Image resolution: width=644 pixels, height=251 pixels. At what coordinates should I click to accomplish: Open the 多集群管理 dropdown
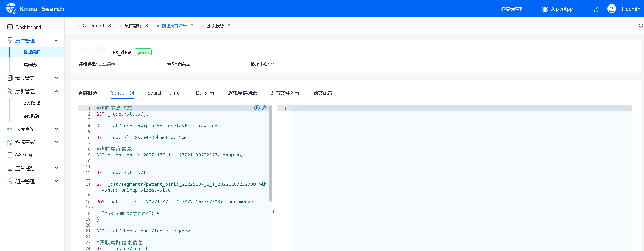(x=512, y=9)
